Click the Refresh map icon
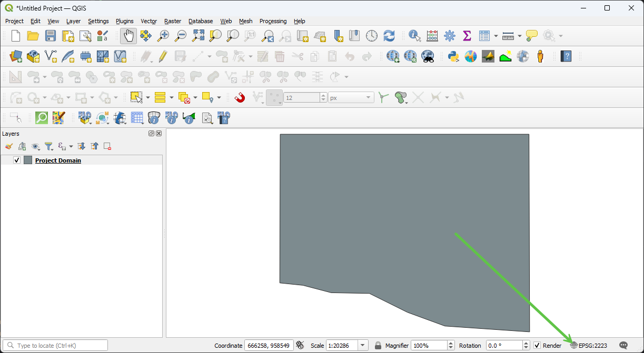This screenshot has width=644, height=353. pyautogui.click(x=389, y=36)
